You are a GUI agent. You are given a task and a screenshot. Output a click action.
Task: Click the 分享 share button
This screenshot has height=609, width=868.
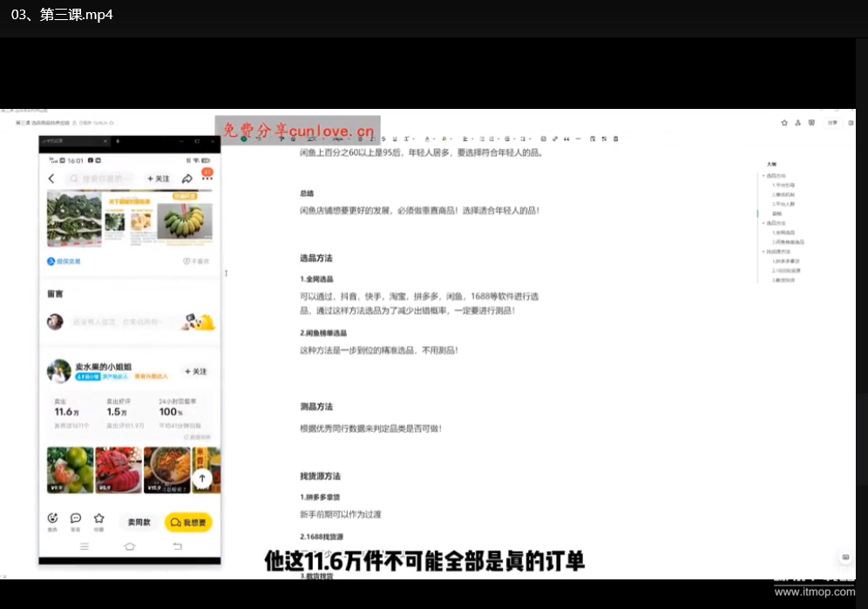click(x=832, y=123)
